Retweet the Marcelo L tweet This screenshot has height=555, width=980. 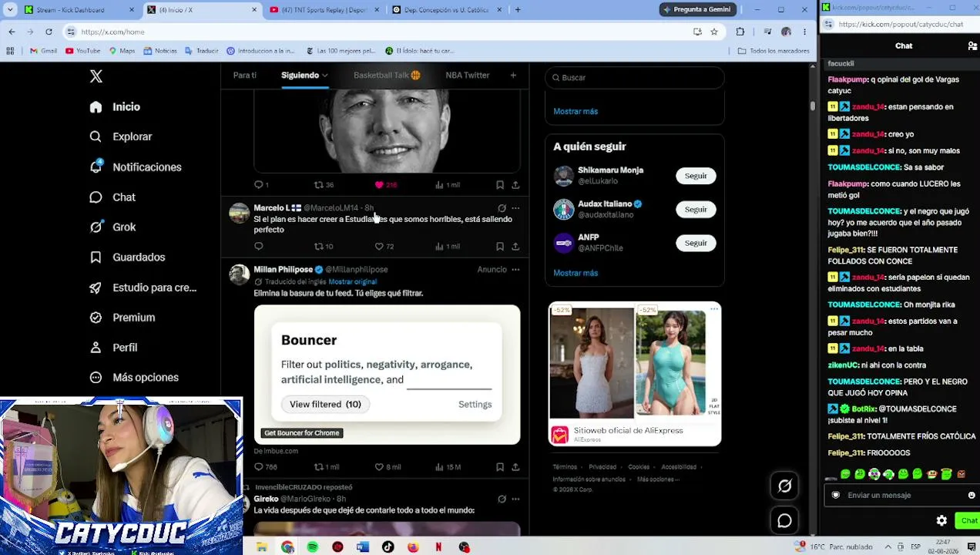[x=318, y=246]
